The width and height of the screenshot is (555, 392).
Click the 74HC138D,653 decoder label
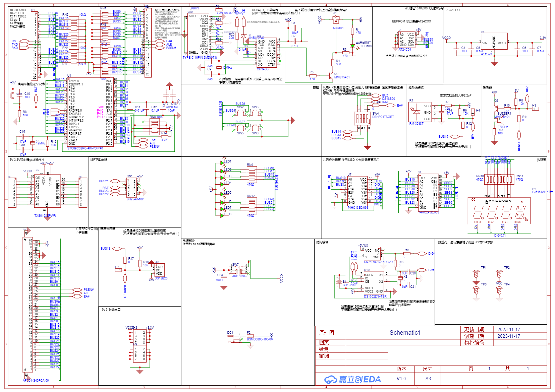click(x=358, y=208)
